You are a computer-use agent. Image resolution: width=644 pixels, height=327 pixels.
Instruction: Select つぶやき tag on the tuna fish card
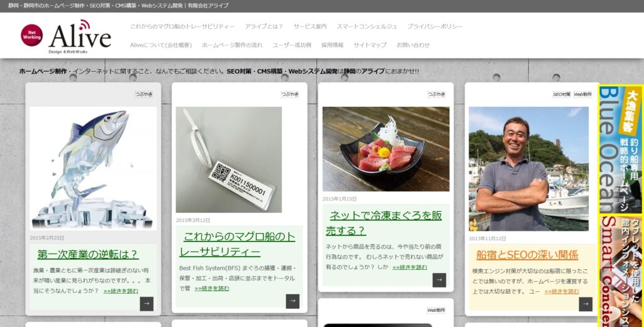click(143, 94)
